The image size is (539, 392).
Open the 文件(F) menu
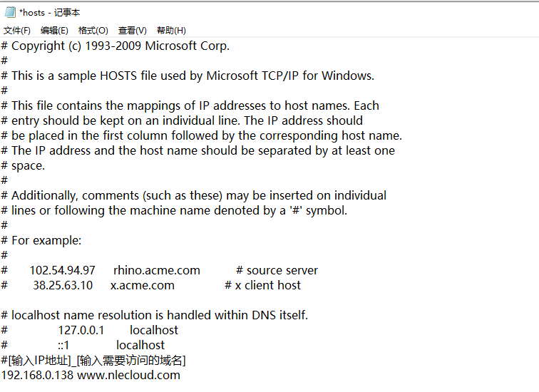[x=17, y=31]
